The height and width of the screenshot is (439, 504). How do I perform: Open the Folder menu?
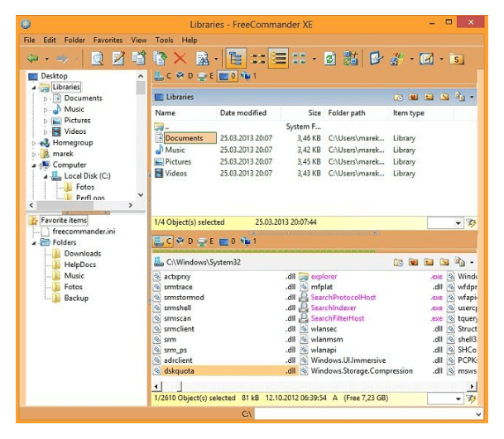[74, 41]
